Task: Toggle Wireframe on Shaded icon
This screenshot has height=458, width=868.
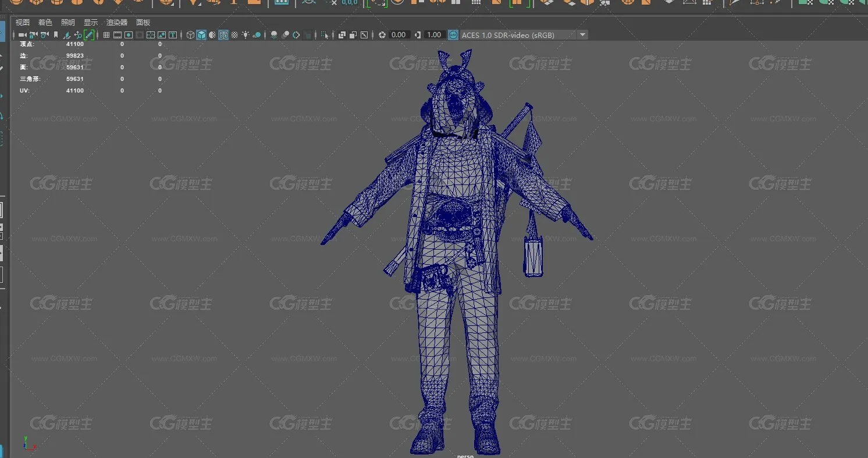Action: click(223, 35)
